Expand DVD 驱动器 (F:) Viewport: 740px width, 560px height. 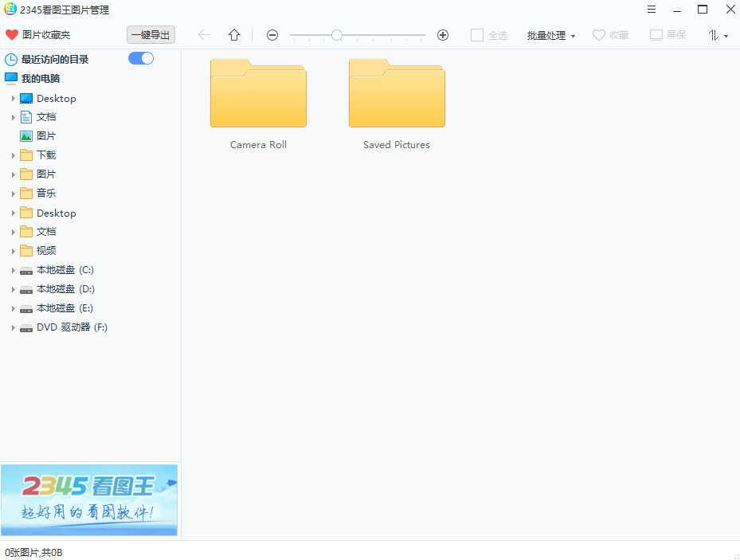(x=14, y=327)
